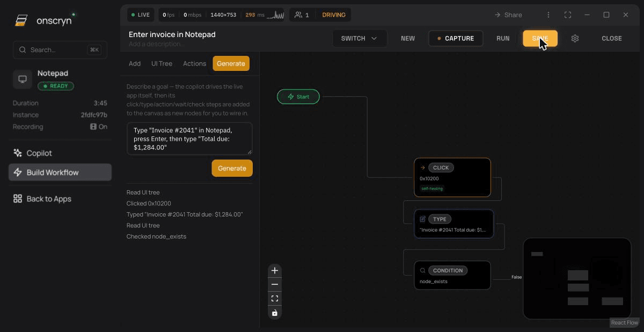Click the READY status badge
644x332 pixels.
(x=56, y=86)
